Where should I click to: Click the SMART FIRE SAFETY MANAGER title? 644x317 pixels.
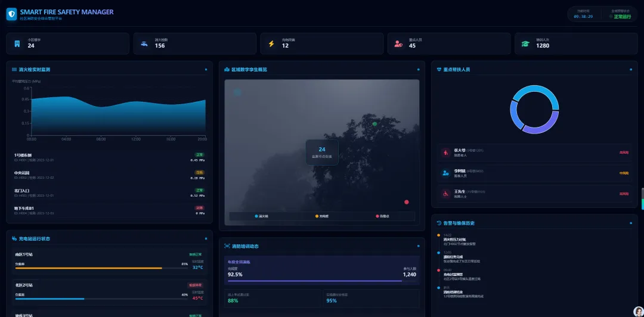[67, 12]
